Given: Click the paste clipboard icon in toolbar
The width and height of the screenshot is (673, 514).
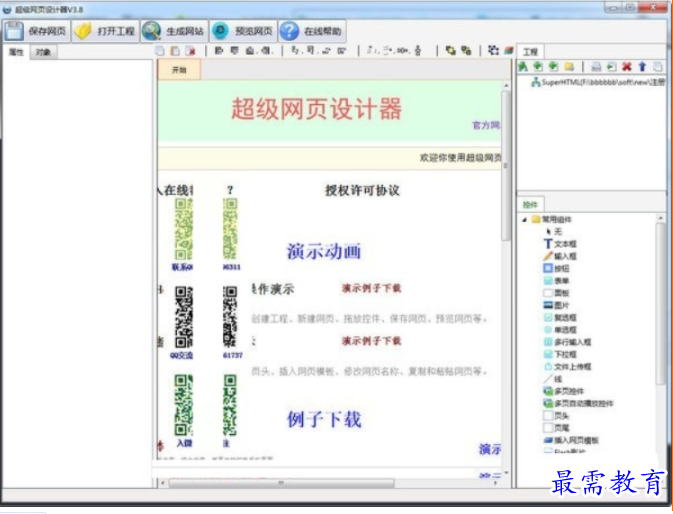Looking at the screenshot, I should coord(175,51).
